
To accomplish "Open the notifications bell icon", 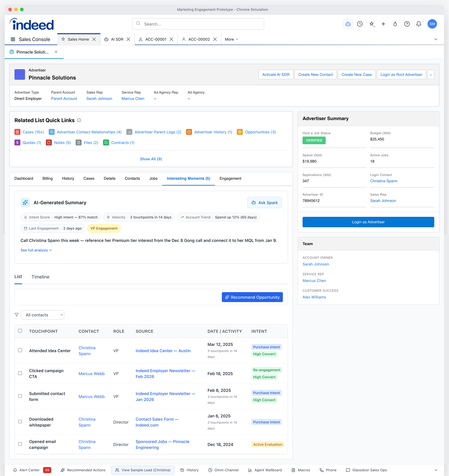I will click(x=419, y=24).
